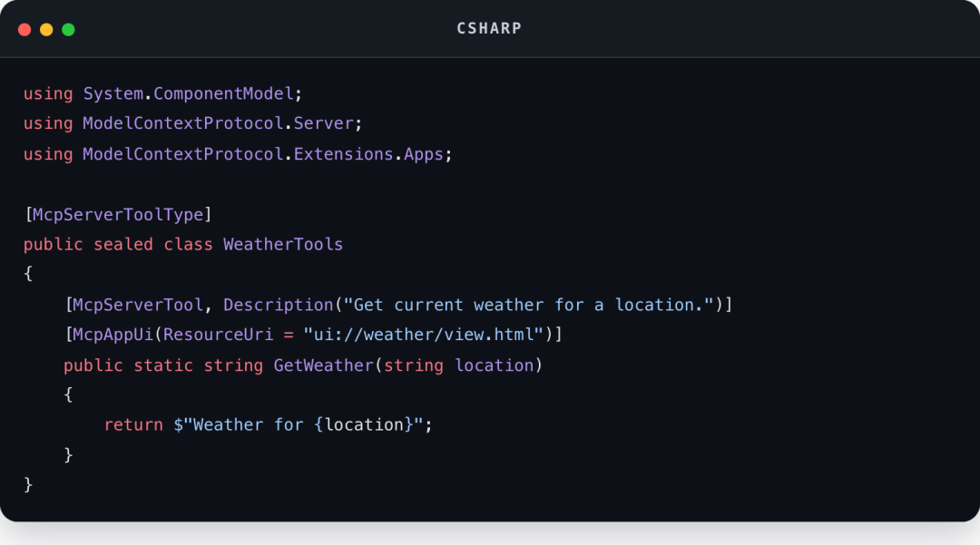Viewport: 980px width, 545px height.
Task: Click the ResourceUri property name
Action: (x=218, y=336)
